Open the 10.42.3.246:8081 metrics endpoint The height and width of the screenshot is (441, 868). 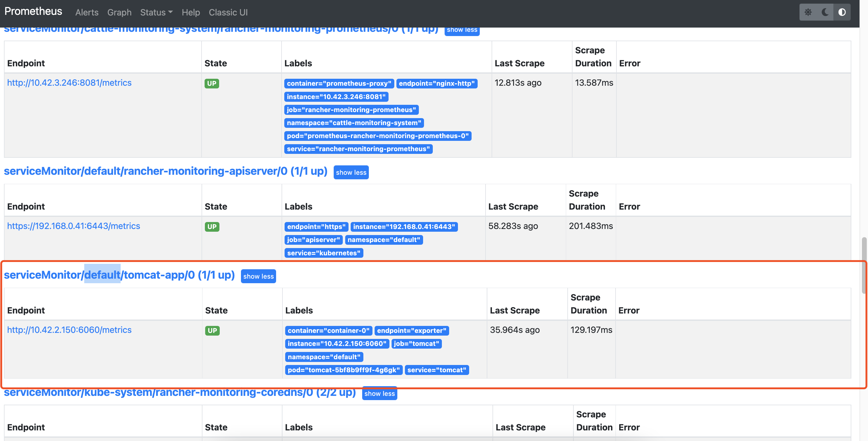point(69,83)
